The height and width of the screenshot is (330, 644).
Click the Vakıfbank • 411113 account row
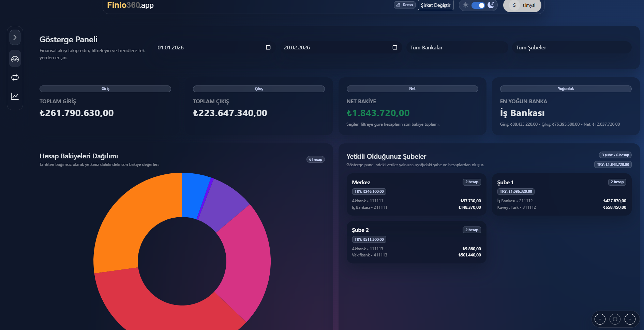[416, 255]
